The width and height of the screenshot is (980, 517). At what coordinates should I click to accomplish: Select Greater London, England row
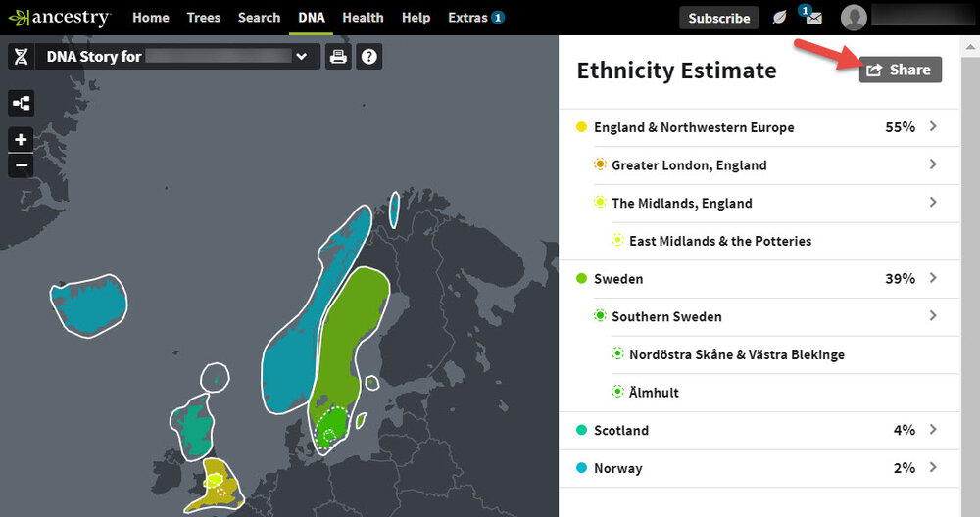coord(775,165)
